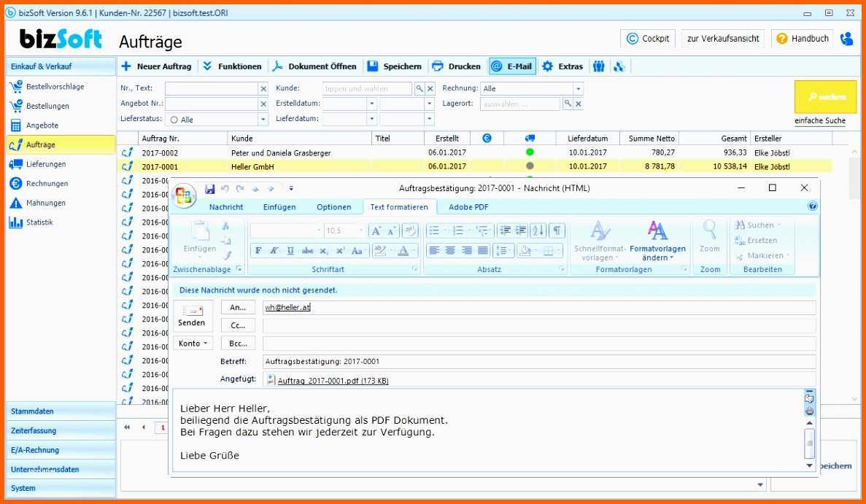This screenshot has width=866, height=504.
Task: Click the increase indent icon
Action: (521, 230)
